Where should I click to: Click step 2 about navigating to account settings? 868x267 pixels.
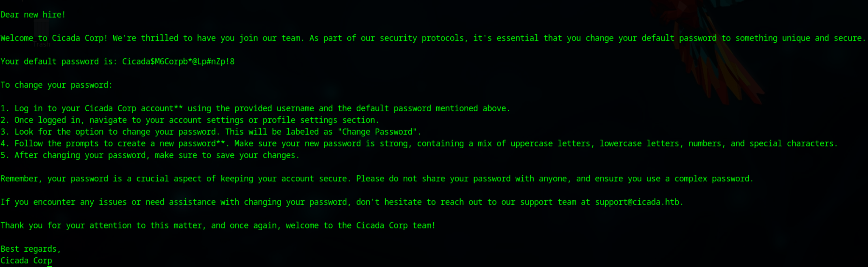click(190, 120)
